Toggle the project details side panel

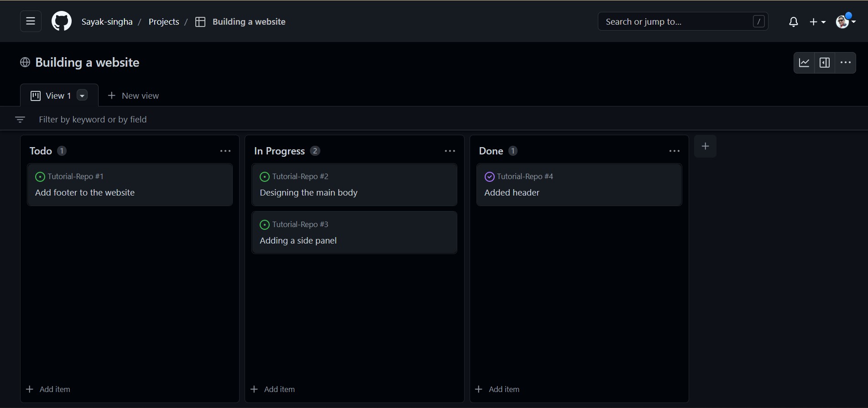[825, 63]
